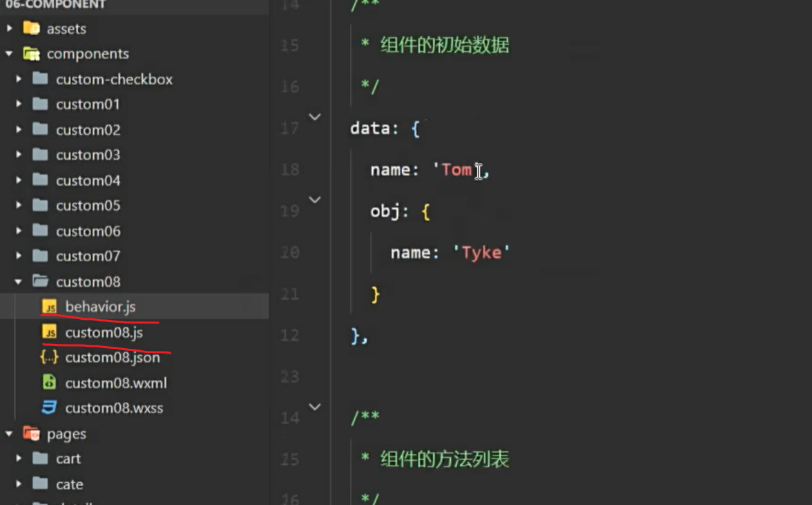Image resolution: width=812 pixels, height=505 pixels.
Task: Click the JS icon beside behavior.js
Action: (x=49, y=307)
